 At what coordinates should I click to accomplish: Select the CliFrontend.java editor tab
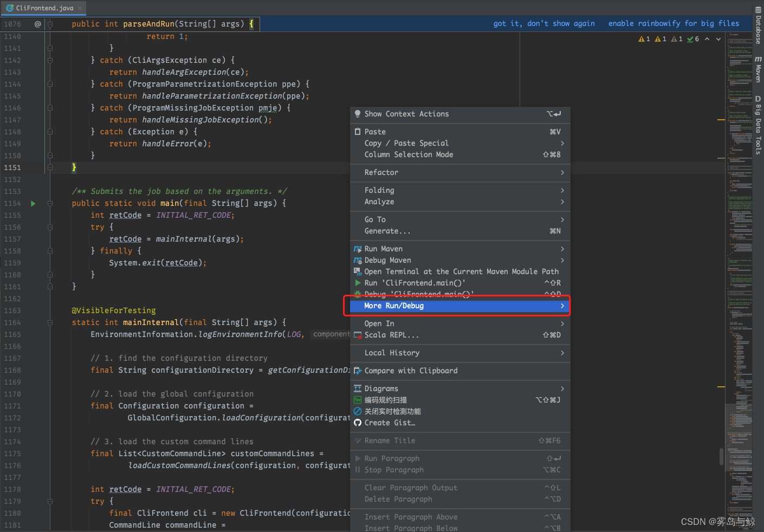tap(44, 8)
